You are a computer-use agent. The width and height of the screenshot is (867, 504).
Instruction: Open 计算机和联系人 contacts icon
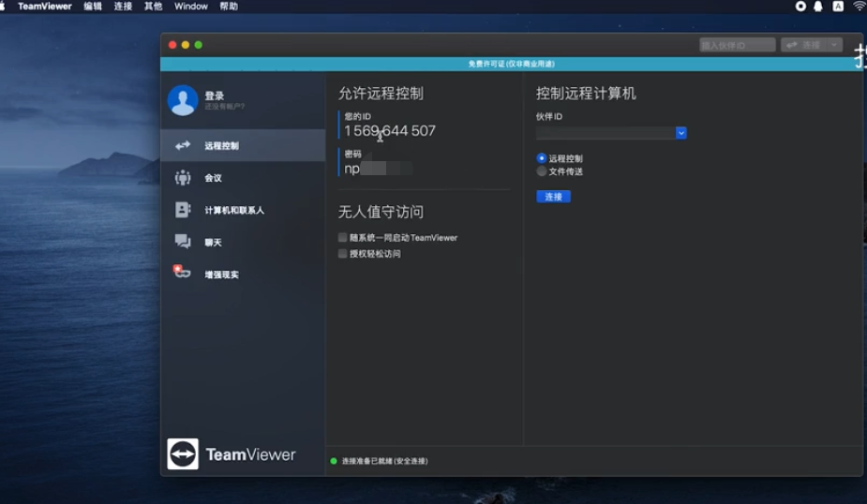point(183,210)
